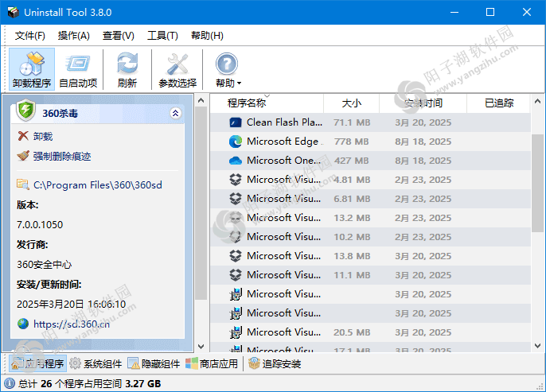Sort by the 安装时间 column header
The width and height of the screenshot is (546, 392).
423,103
